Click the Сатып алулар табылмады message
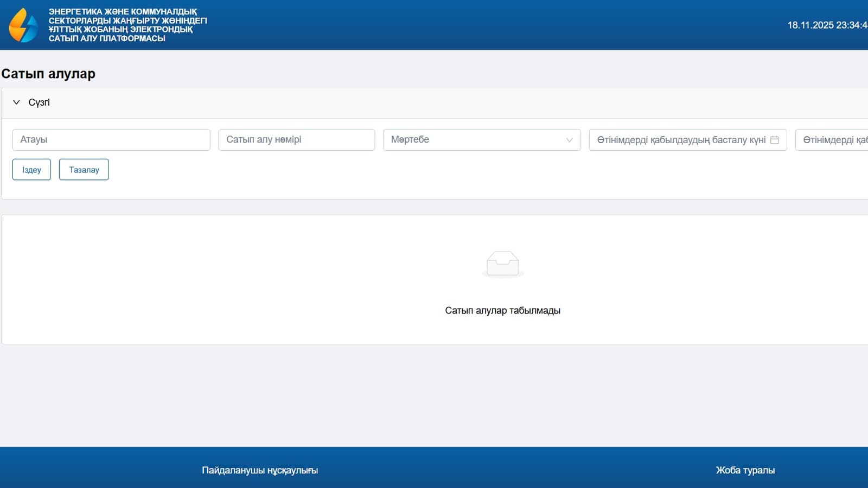This screenshot has width=868, height=488. click(x=502, y=311)
